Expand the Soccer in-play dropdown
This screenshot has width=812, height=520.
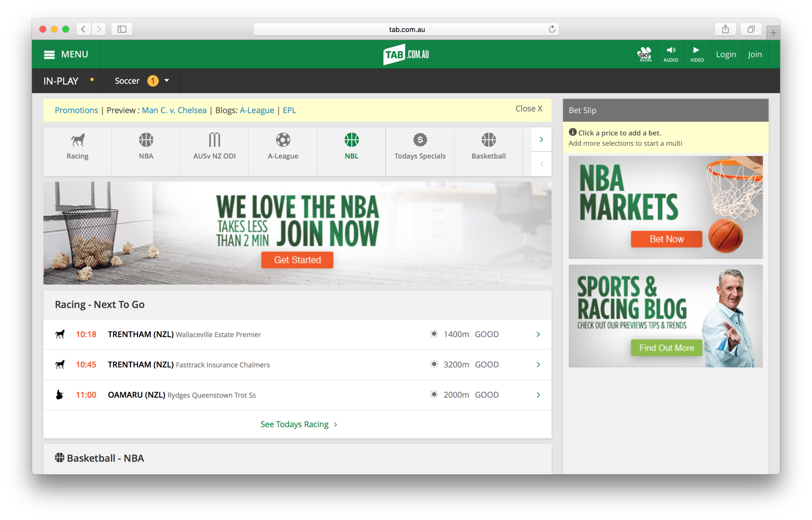(x=167, y=81)
